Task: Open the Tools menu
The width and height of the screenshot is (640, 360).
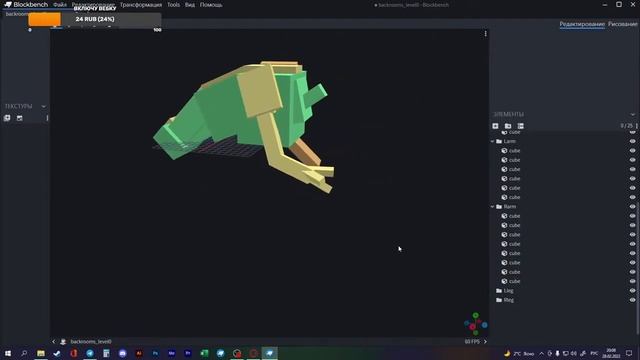Action: [173, 5]
